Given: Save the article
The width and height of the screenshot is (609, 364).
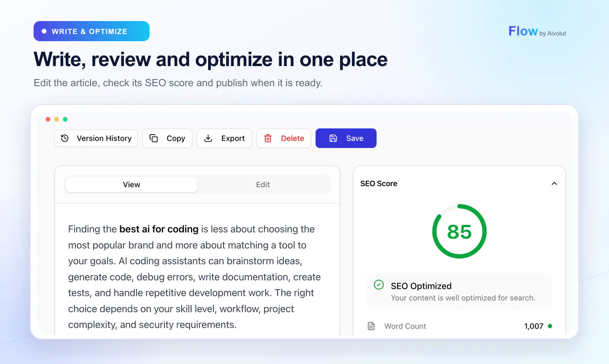Looking at the screenshot, I should (346, 138).
